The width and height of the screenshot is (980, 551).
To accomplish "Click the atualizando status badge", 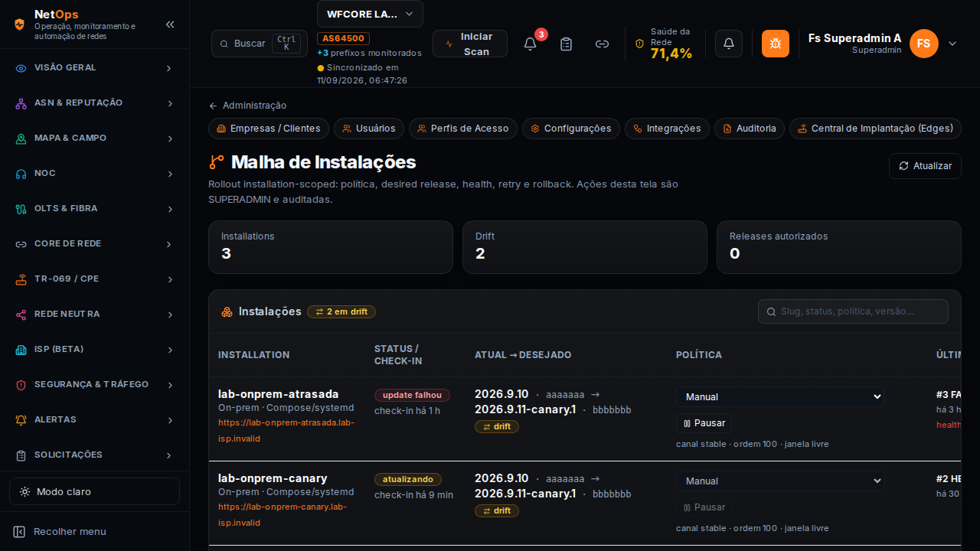I will [408, 479].
